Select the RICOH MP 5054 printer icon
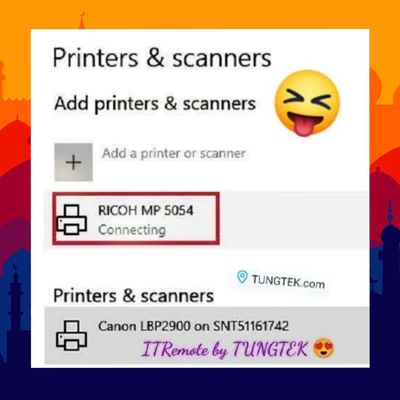This screenshot has height=400, width=400. [x=72, y=220]
